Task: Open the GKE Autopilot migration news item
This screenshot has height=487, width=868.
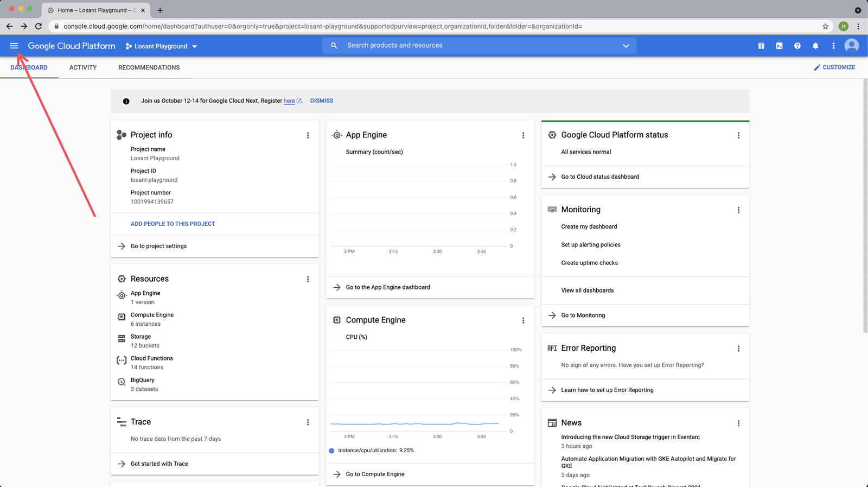Action: coord(648,463)
